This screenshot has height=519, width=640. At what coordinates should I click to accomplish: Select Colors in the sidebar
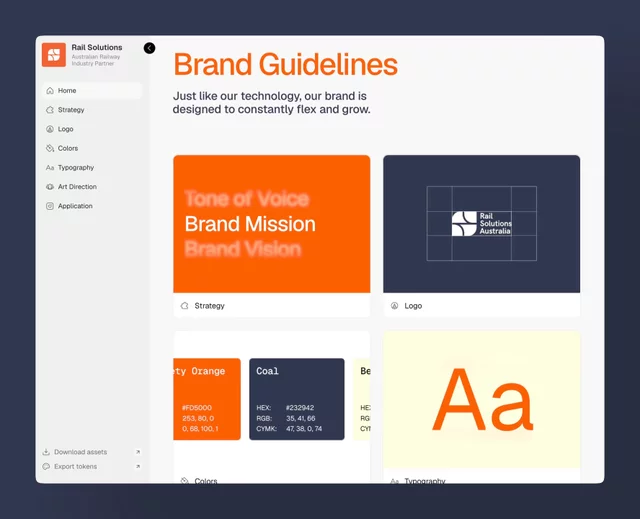92,148
